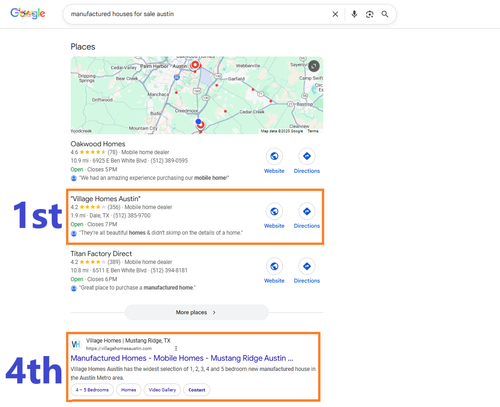Click the Google logo
Viewport: 500px width, 407px height.
pos(28,13)
